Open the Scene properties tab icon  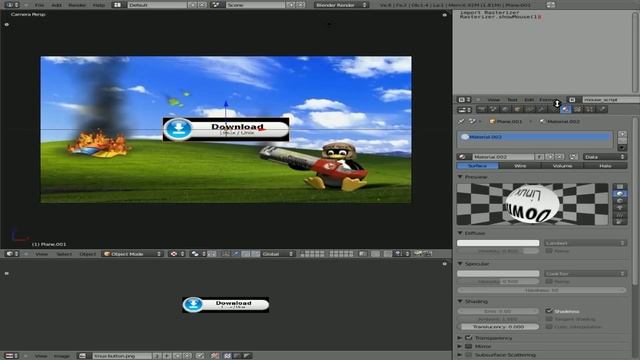pos(493,109)
